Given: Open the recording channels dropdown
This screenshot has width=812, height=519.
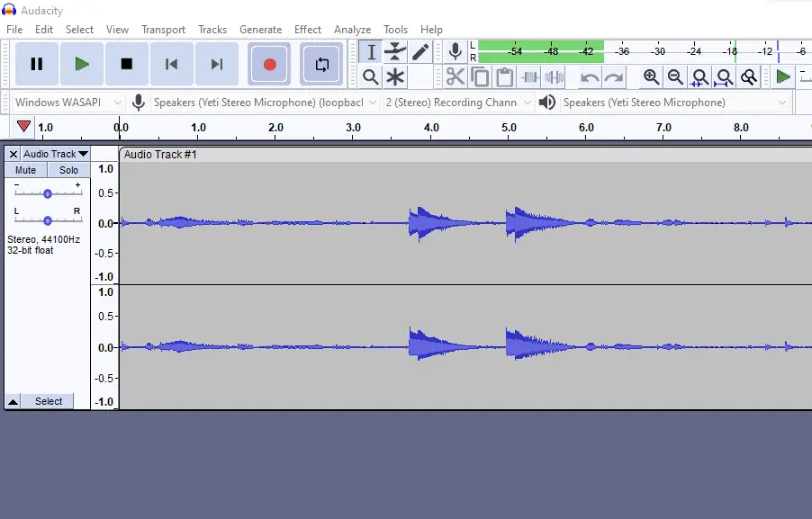Looking at the screenshot, I should coord(458,103).
